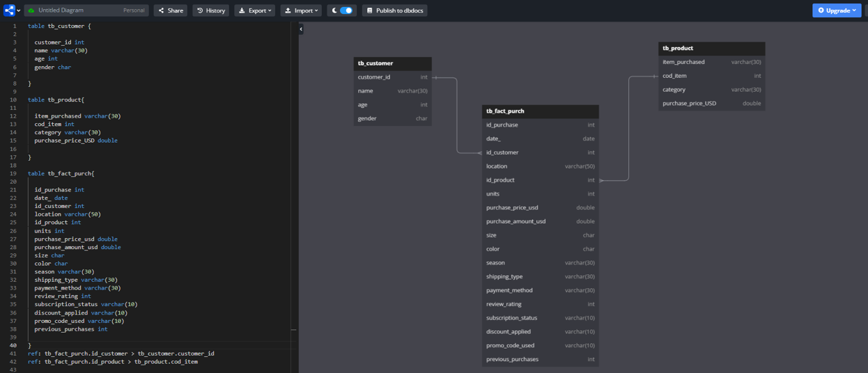The image size is (868, 373).
Task: Click the green cloud save status icon
Action: [x=31, y=10]
